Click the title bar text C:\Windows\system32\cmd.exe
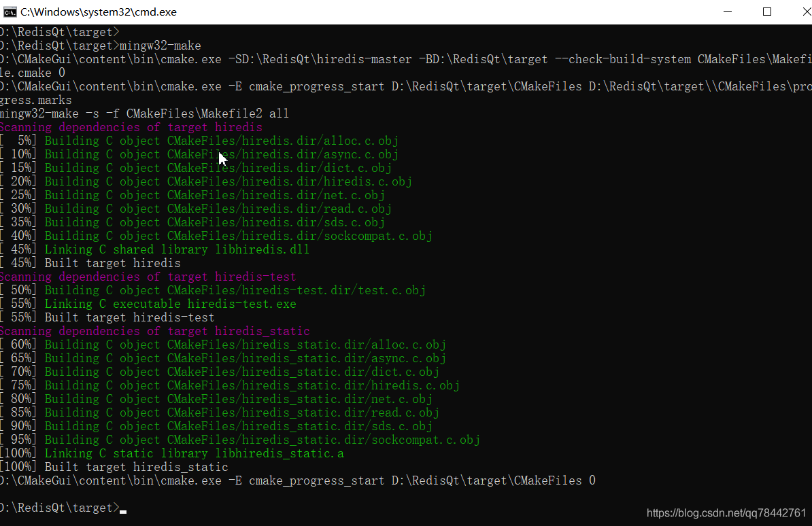The height and width of the screenshot is (526, 812). click(x=98, y=12)
